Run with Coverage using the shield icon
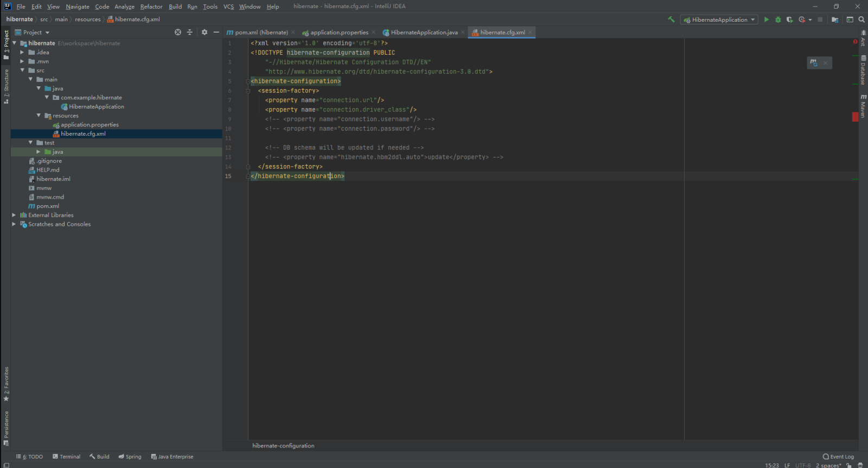Viewport: 868px width, 468px height. click(789, 20)
